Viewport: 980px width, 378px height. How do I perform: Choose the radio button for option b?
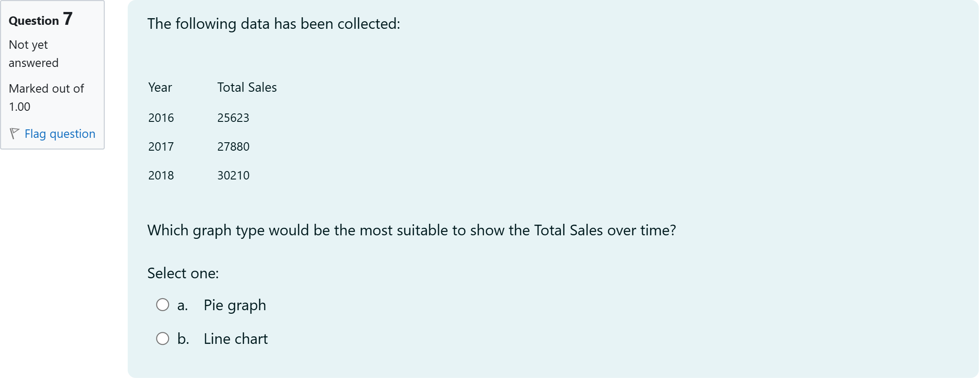click(163, 339)
